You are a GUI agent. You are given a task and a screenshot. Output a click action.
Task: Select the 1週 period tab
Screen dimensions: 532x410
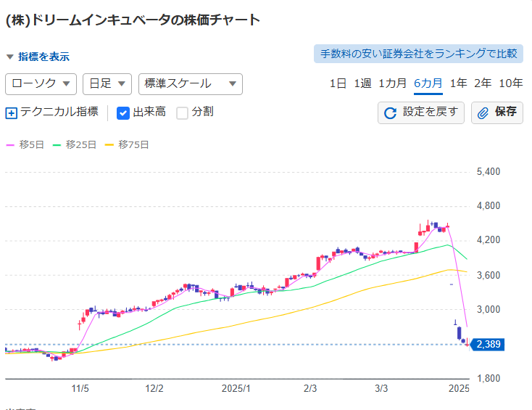tap(362, 83)
